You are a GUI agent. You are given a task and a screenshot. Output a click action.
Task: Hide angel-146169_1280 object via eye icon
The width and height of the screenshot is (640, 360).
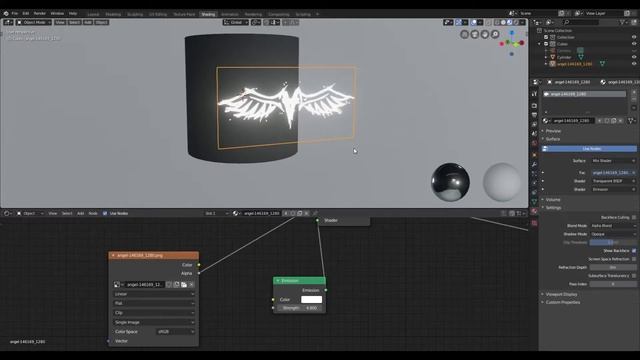pyautogui.click(x=634, y=64)
